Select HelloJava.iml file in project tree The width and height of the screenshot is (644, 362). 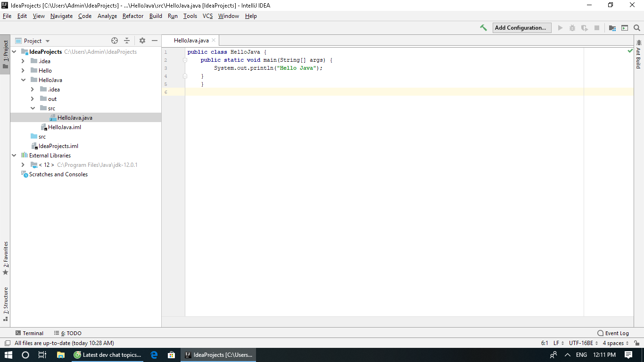pos(64,127)
